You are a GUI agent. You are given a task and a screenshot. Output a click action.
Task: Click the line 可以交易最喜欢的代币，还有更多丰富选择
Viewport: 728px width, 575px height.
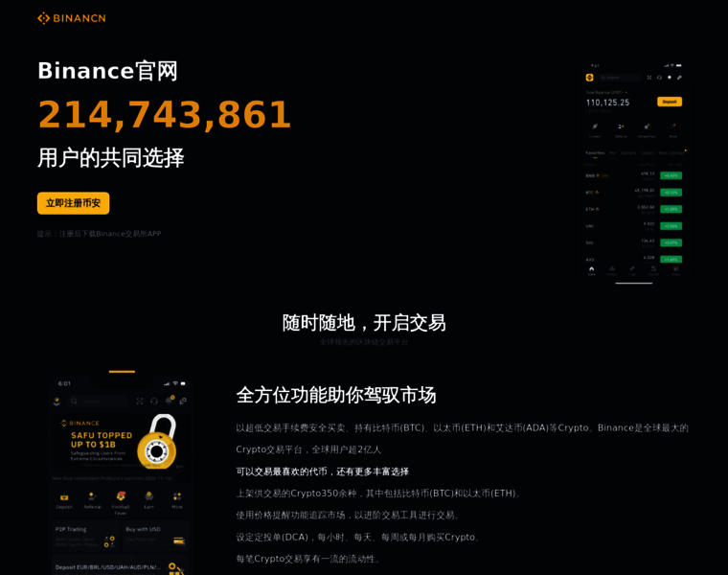[322, 471]
